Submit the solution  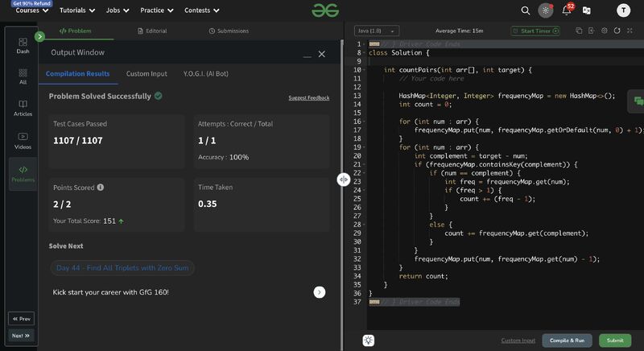(x=615, y=341)
